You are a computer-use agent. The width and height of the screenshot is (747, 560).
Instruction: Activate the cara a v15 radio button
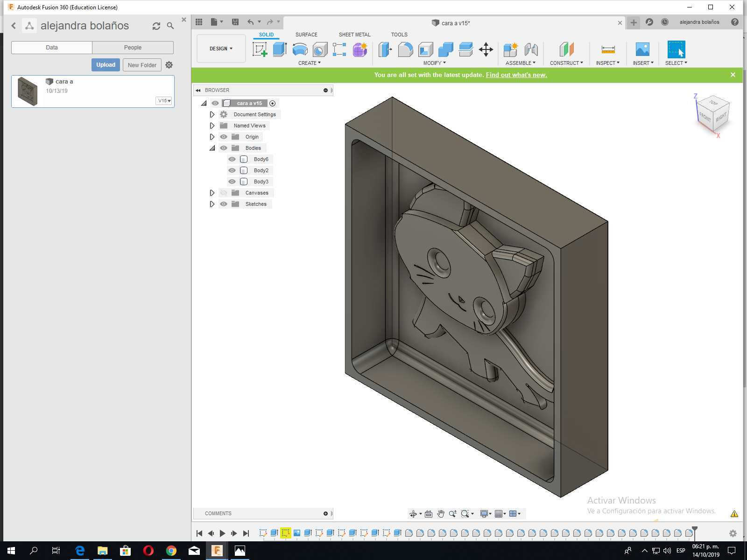(273, 103)
